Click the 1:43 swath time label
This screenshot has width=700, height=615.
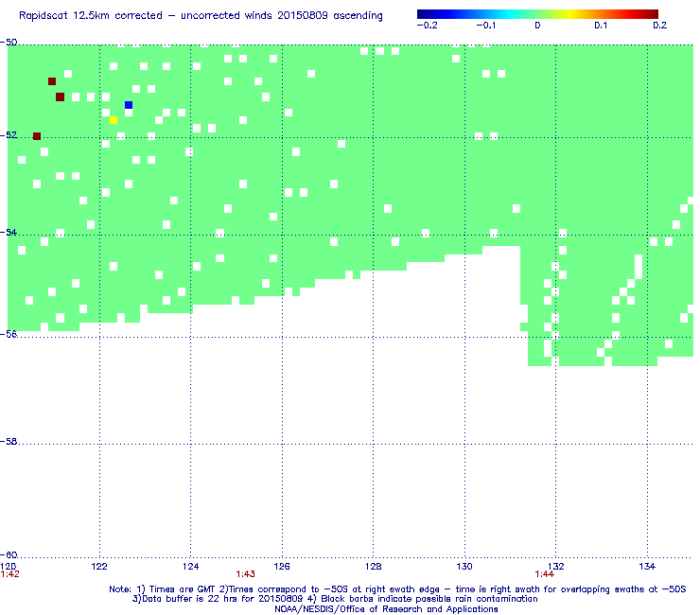pyautogui.click(x=246, y=574)
